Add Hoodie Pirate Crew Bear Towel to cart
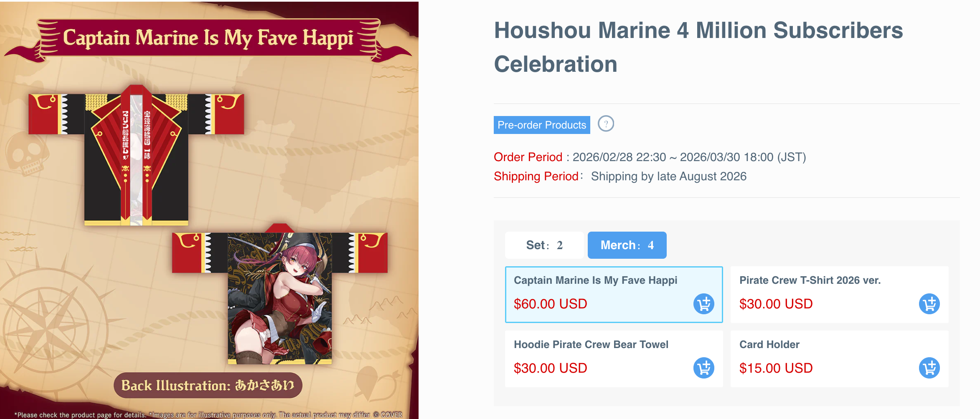The height and width of the screenshot is (419, 980). click(704, 368)
